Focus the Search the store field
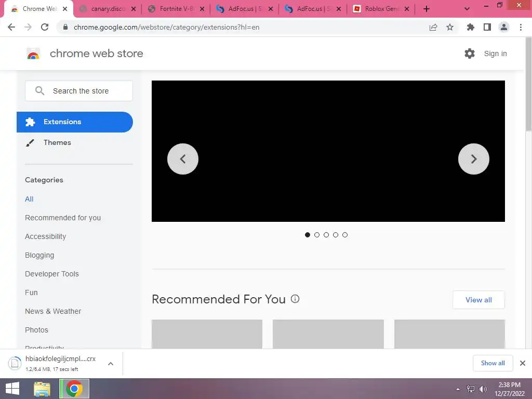Viewport: 532px width, 399px height. click(x=79, y=90)
